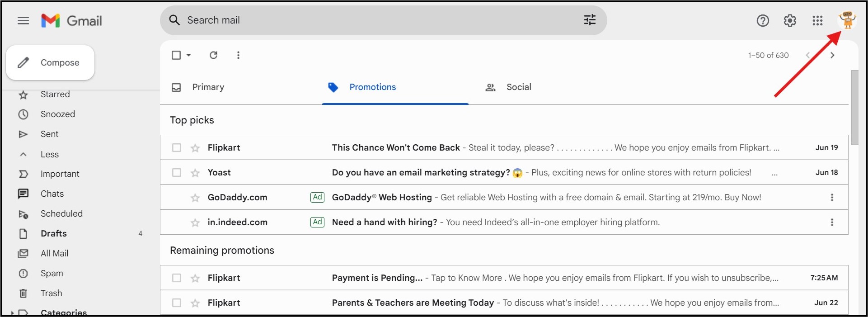Open the Google apps grid
868x317 pixels.
pos(817,21)
